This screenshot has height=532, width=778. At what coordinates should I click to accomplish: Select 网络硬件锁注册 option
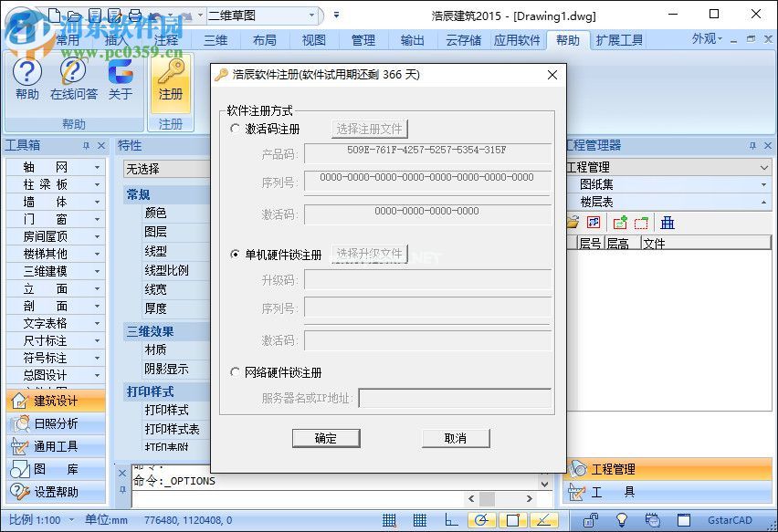(235, 372)
